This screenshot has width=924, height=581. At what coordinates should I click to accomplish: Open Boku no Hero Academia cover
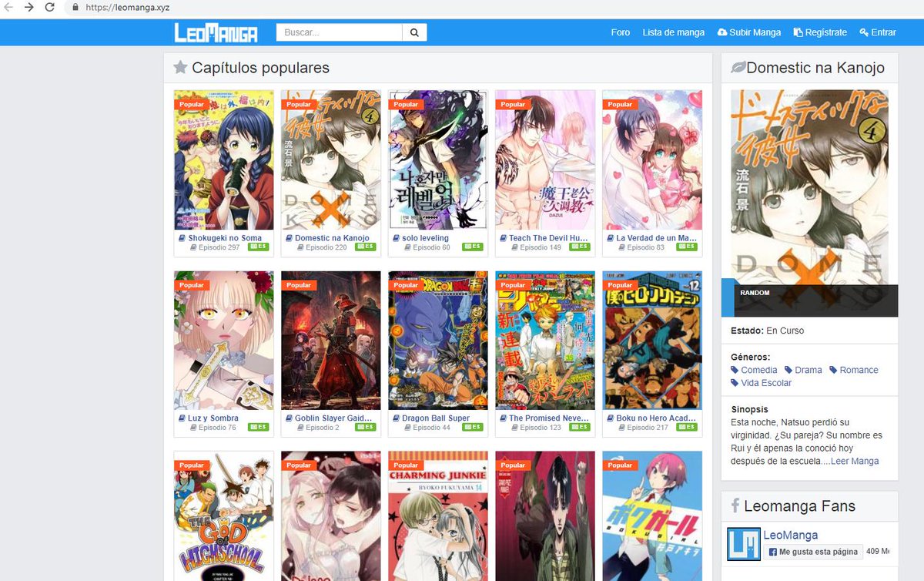(652, 340)
